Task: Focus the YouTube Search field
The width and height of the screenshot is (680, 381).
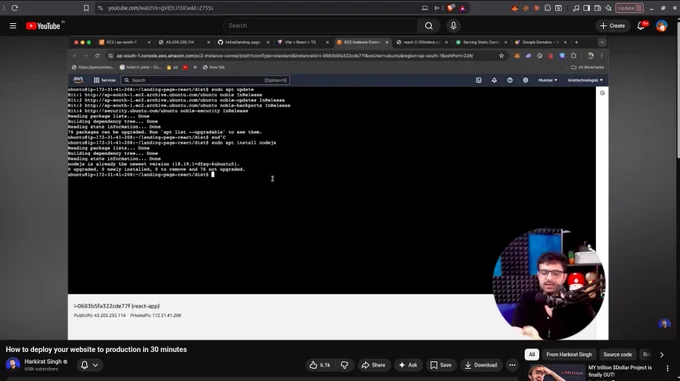Action: 321,26
